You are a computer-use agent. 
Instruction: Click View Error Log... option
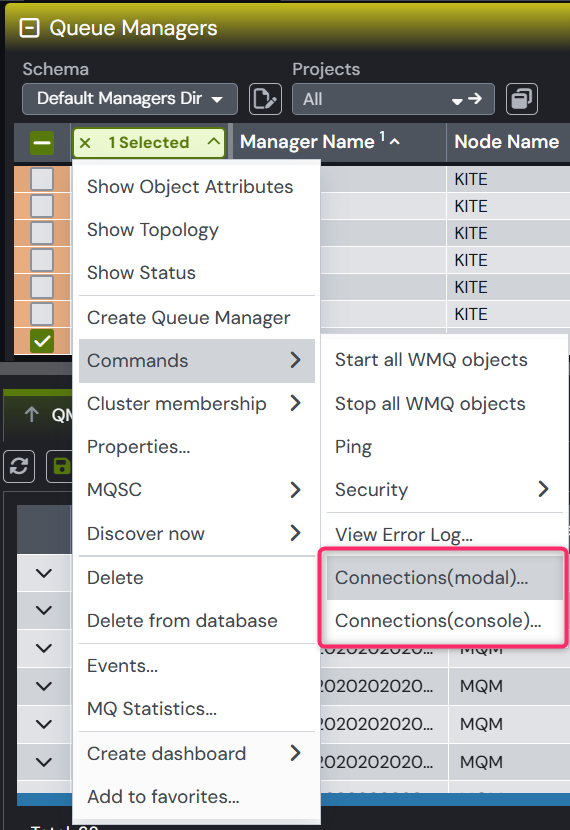[404, 535]
